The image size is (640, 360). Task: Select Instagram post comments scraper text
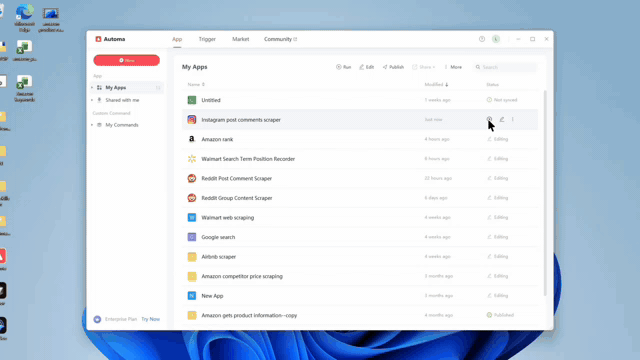coord(241,120)
